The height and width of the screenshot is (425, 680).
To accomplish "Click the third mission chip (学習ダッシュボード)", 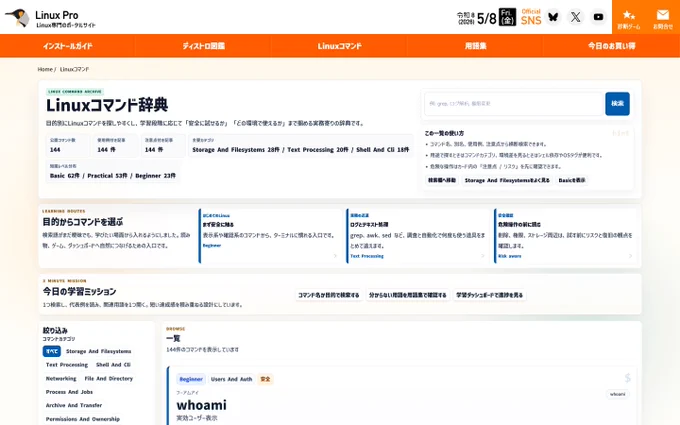I will (x=490, y=295).
